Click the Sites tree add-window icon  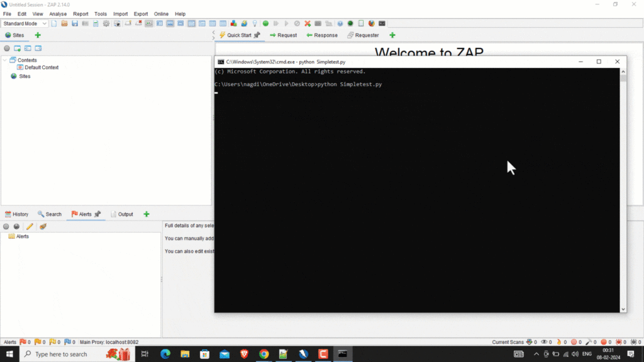tap(17, 48)
